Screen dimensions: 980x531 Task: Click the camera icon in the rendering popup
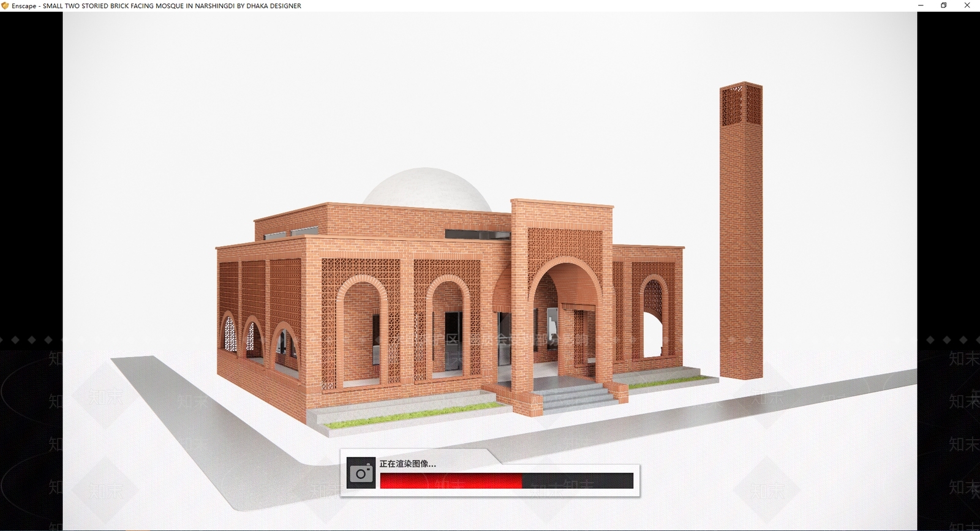[x=361, y=473]
